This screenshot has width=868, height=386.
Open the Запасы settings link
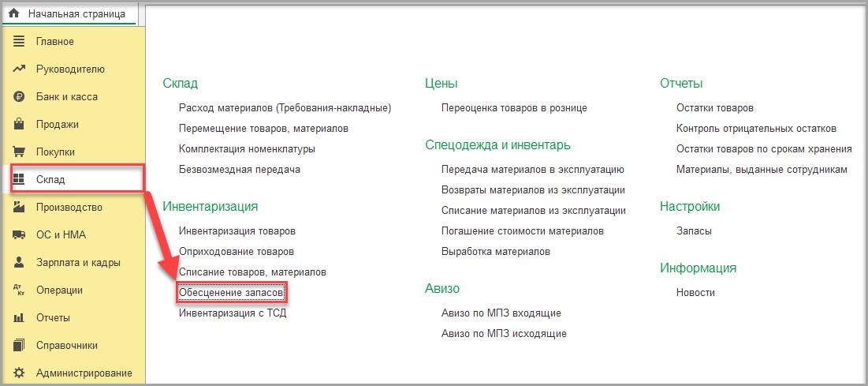coord(694,231)
